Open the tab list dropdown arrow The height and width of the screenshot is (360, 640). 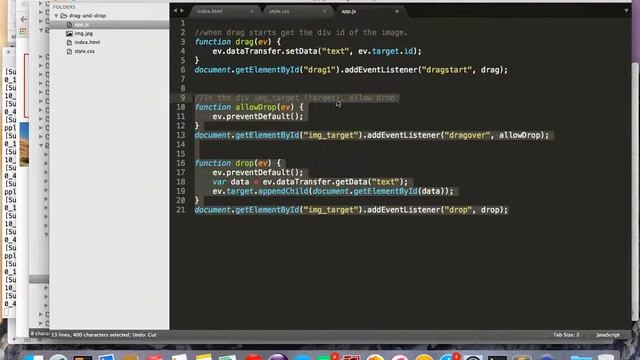tap(626, 11)
